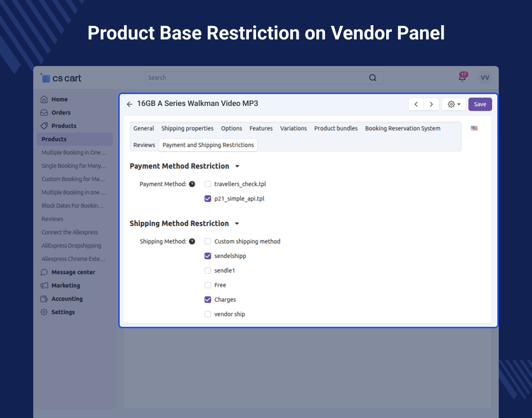Image resolution: width=532 pixels, height=418 pixels.
Task: Open the Reviews sidebar item
Action: [x=52, y=219]
